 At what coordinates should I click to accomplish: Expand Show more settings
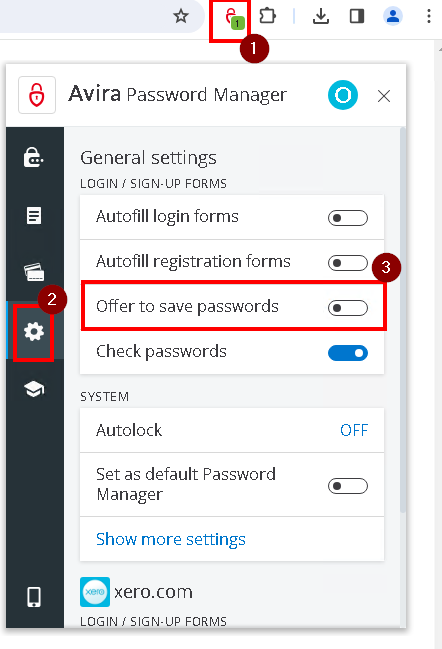pos(171,539)
